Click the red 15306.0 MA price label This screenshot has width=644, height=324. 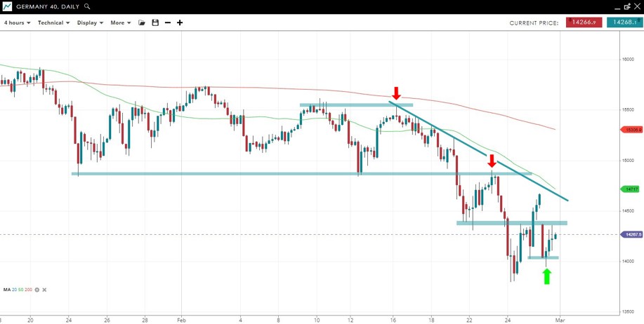tap(632, 130)
